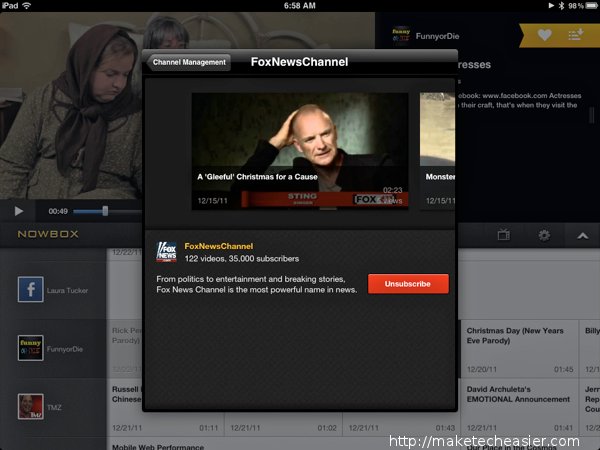Unsubscribe from FoxNewsChannel
600x450 pixels.
point(408,284)
